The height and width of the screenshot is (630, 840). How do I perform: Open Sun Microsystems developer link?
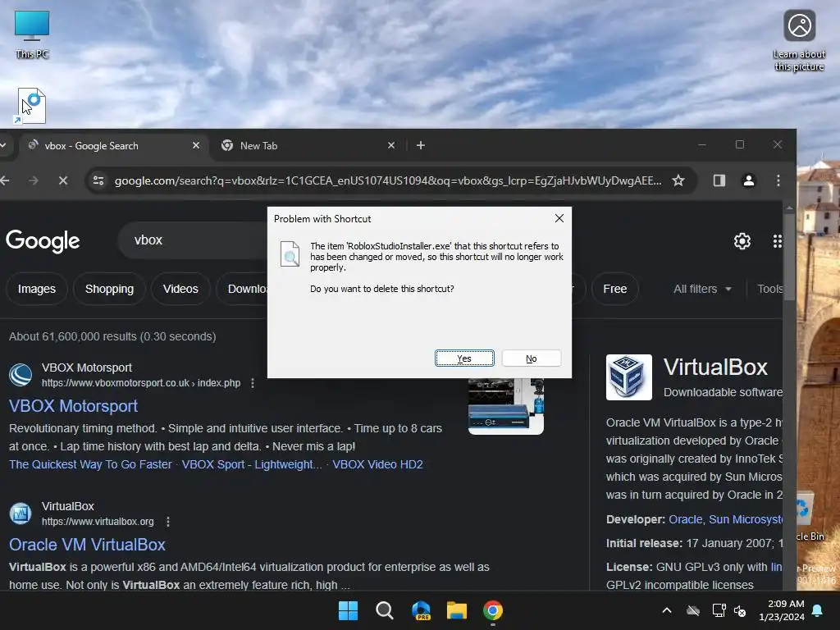[x=746, y=519]
